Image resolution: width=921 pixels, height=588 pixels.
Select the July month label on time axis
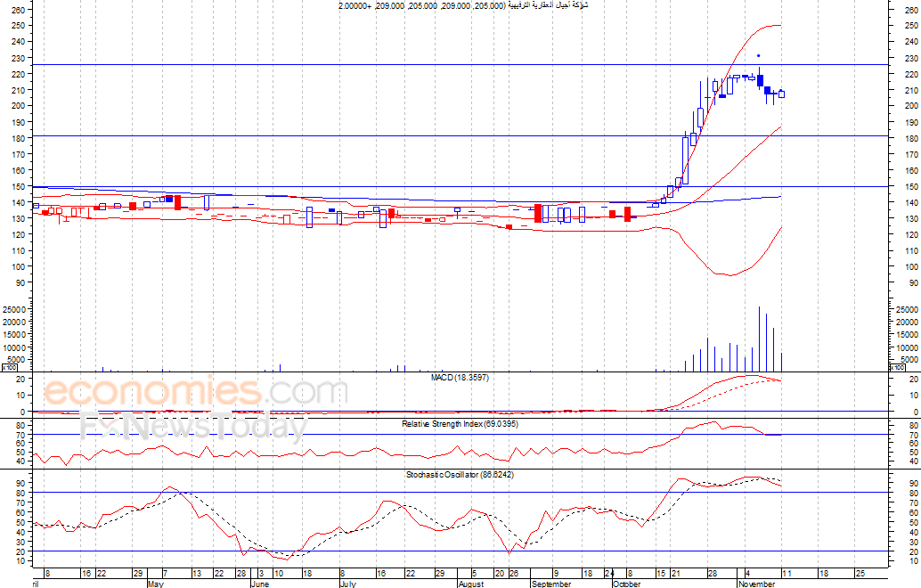click(x=347, y=584)
